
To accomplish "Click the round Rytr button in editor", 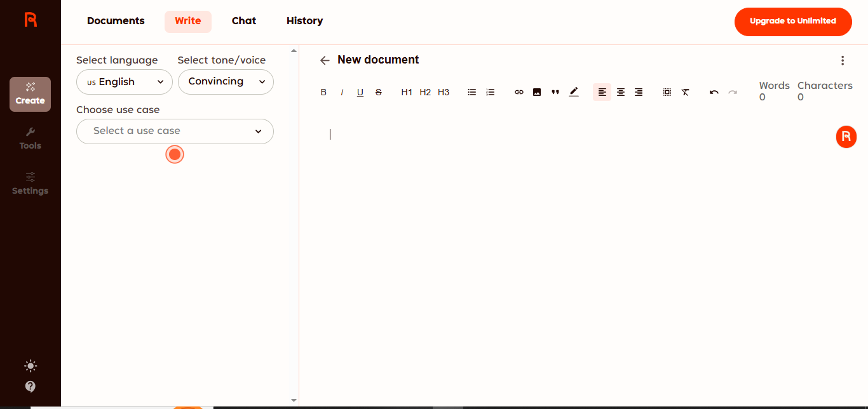I will [846, 137].
